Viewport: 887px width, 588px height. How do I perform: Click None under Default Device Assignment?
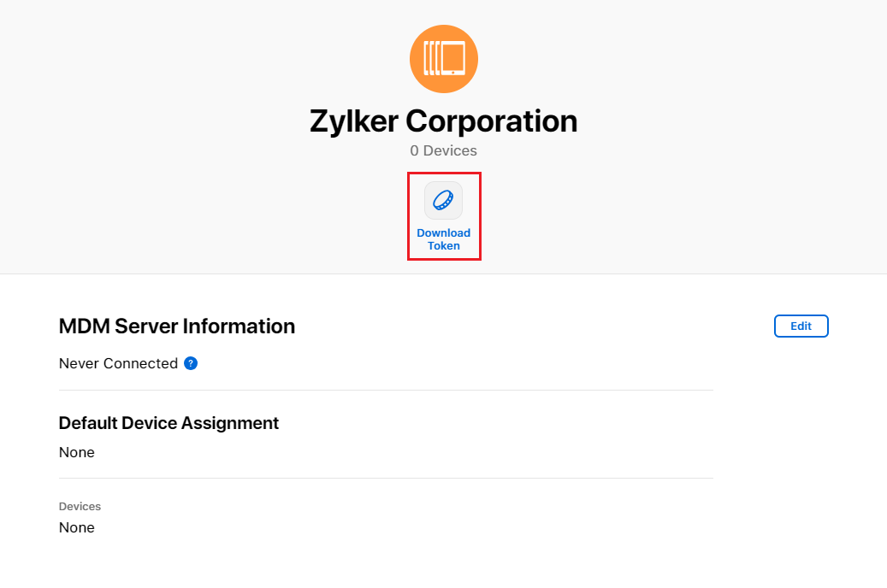click(76, 452)
